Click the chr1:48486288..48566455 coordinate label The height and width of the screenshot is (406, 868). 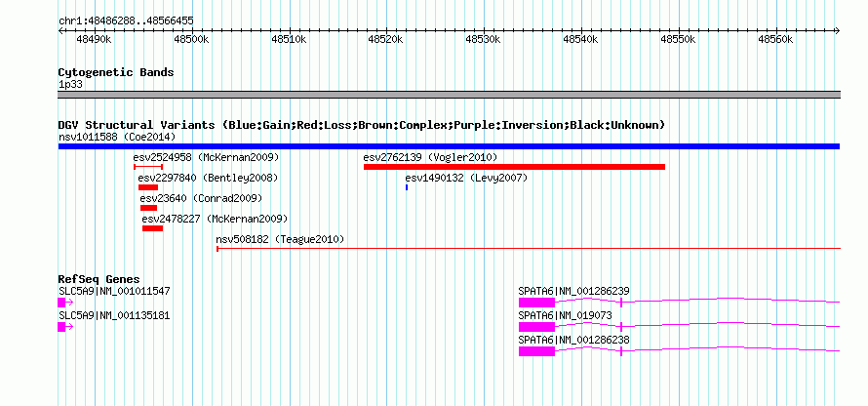pos(126,21)
